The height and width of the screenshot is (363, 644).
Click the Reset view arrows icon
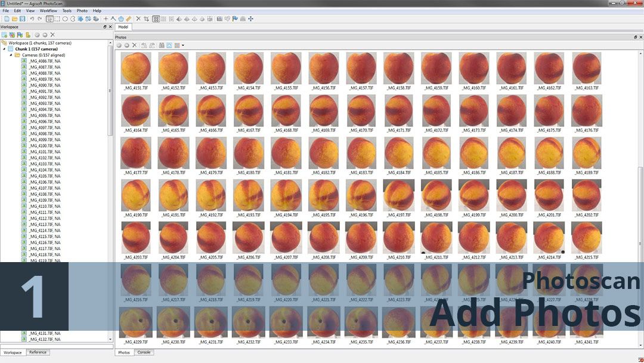pos(251,19)
